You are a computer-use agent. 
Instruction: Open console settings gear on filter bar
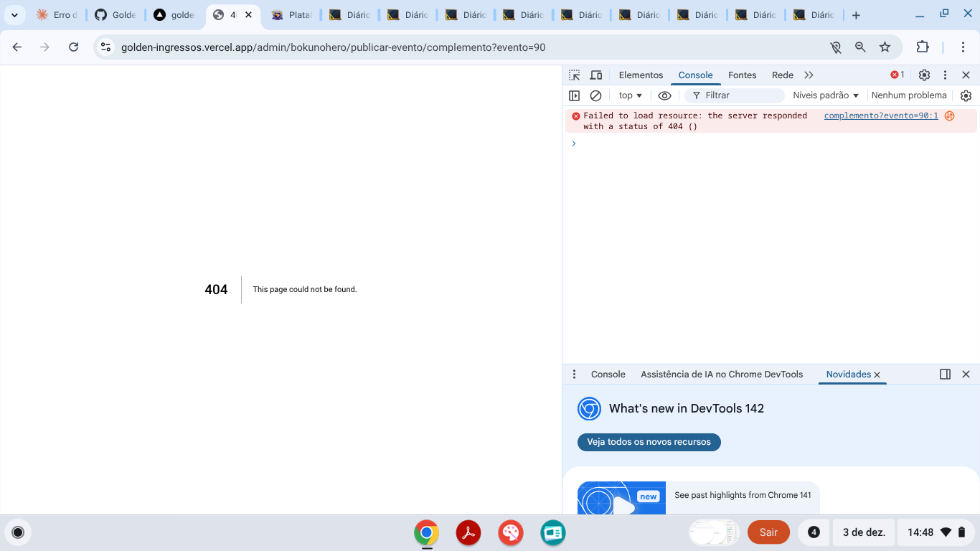point(966,95)
